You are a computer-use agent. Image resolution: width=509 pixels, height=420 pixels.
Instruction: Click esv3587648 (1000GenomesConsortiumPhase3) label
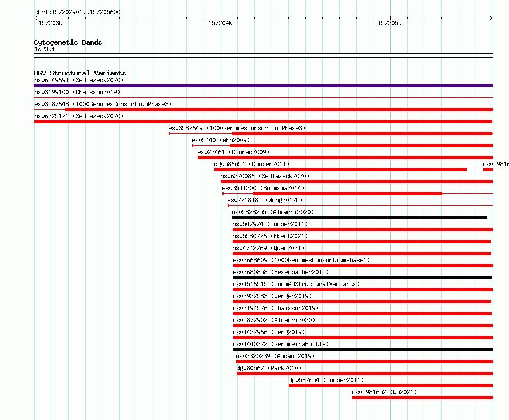(x=103, y=104)
